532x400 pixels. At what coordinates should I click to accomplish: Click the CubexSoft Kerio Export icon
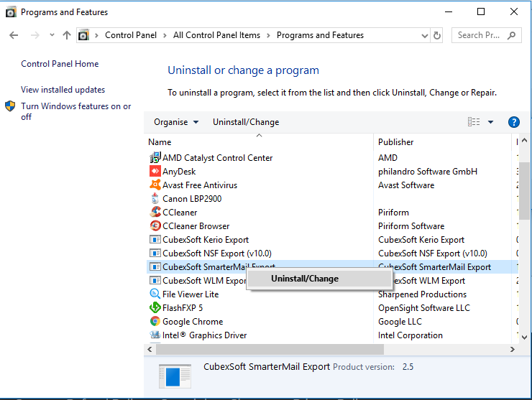(x=155, y=239)
